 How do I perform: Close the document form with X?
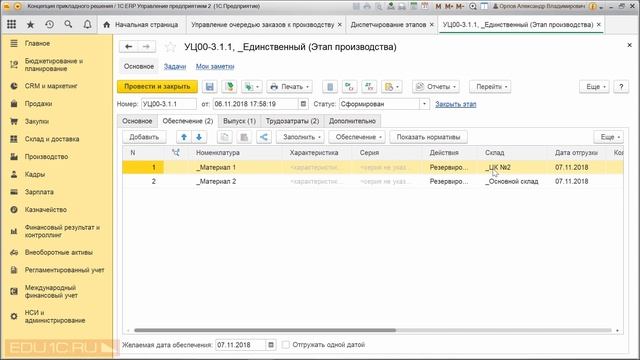point(629,45)
